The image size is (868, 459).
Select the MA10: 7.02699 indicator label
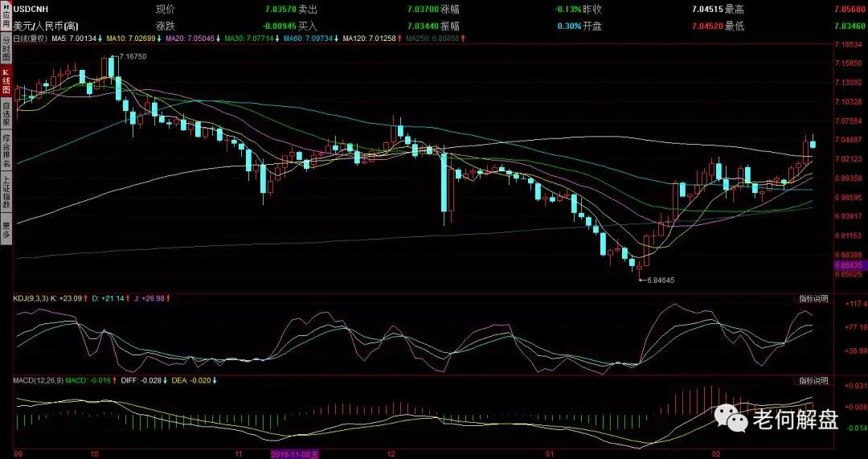[130, 39]
